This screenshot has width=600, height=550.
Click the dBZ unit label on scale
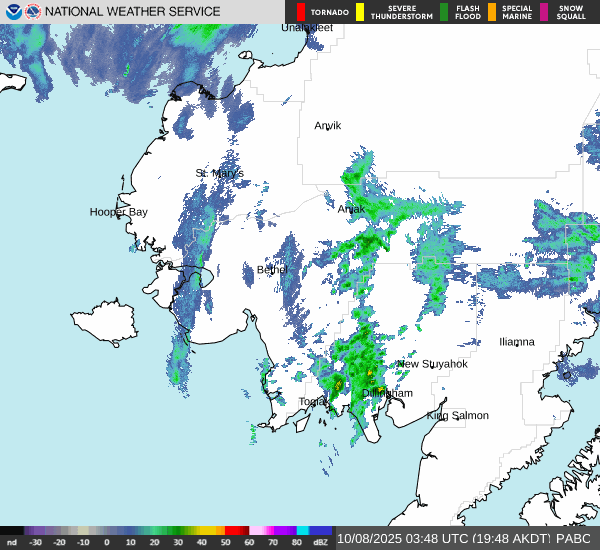[320, 542]
